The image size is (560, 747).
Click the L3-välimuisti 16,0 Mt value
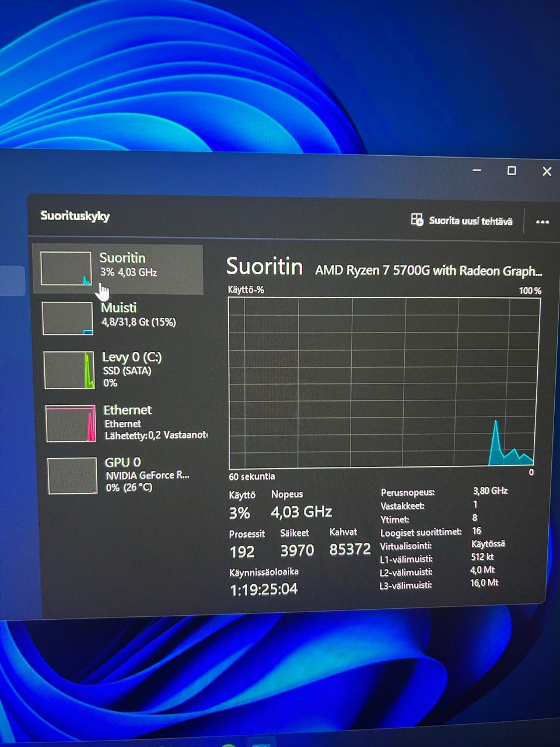(x=484, y=582)
